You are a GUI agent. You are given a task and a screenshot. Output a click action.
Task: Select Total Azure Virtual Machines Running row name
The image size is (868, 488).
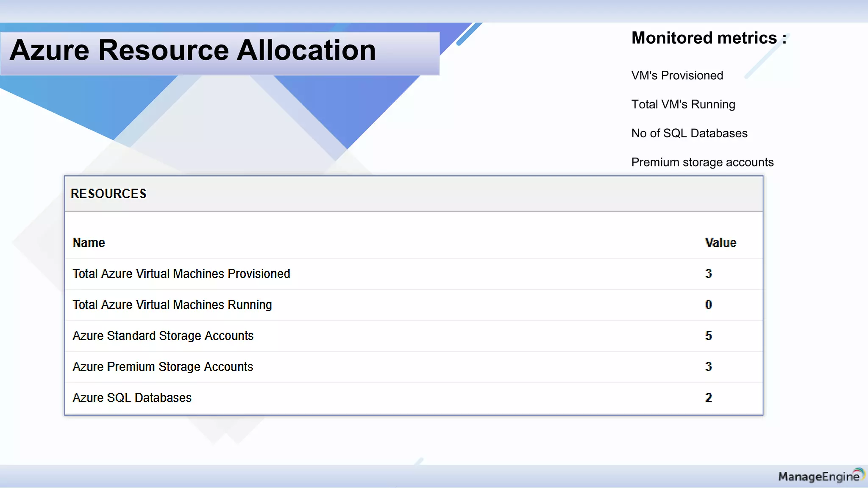[x=172, y=305]
